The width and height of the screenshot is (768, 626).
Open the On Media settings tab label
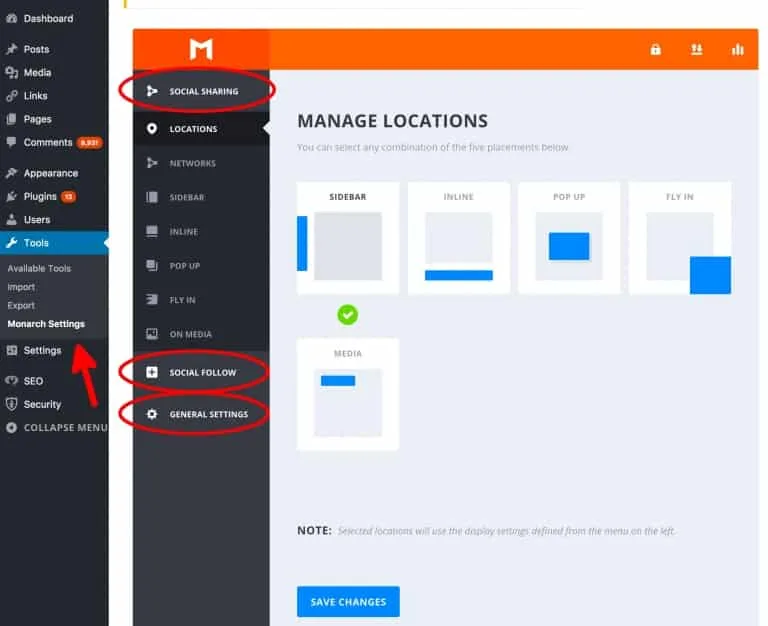point(191,334)
